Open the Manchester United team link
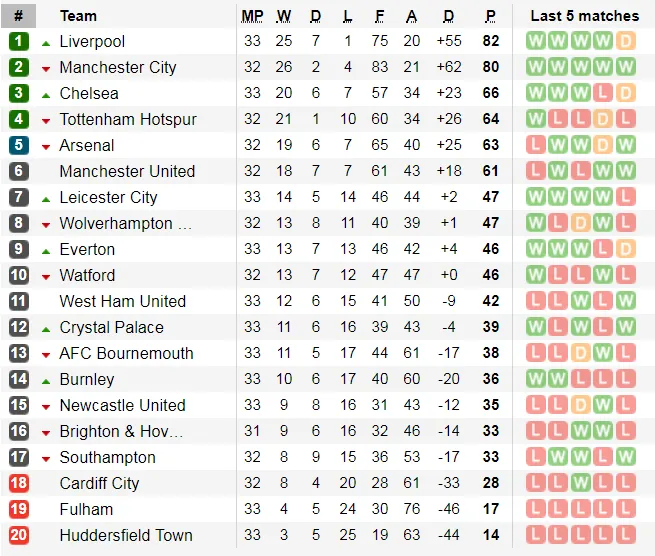The height and width of the screenshot is (556, 655). (x=127, y=172)
